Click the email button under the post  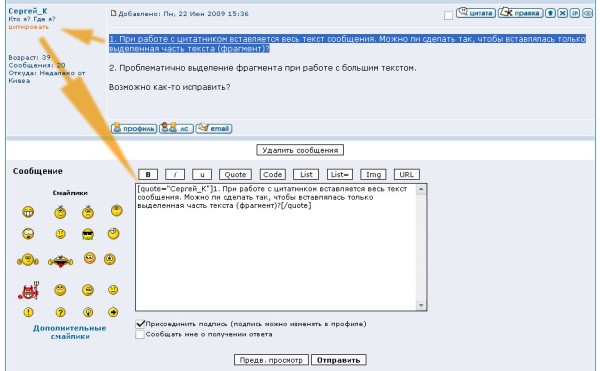[x=214, y=128]
